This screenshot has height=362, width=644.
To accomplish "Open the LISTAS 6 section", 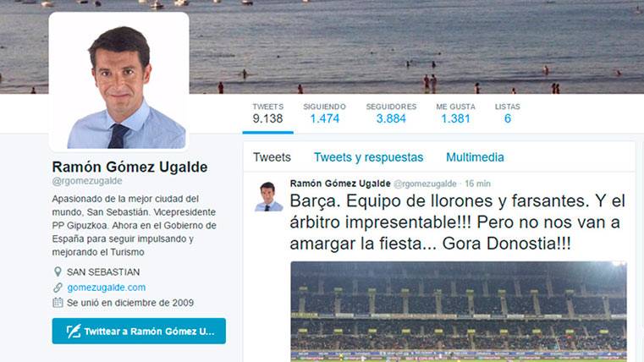I will click(x=507, y=113).
